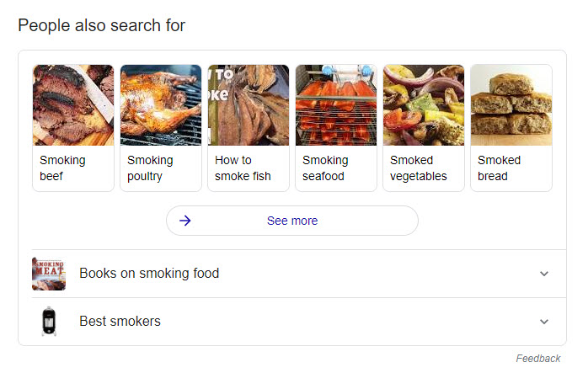Click the Smoking beef text label

coord(62,168)
